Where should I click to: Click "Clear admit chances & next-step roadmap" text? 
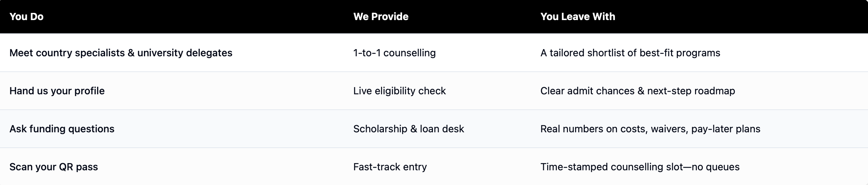(637, 91)
